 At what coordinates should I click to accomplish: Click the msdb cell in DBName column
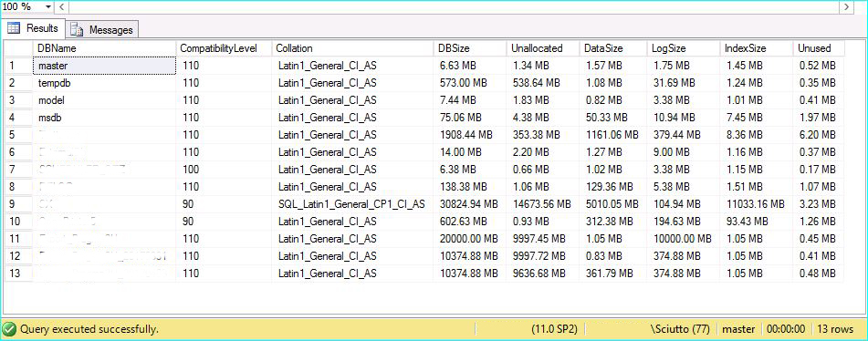(x=105, y=118)
